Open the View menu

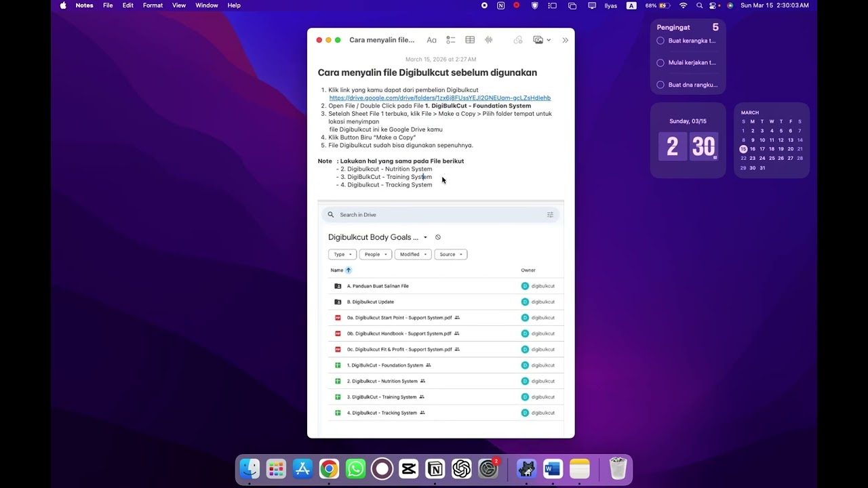coord(179,5)
